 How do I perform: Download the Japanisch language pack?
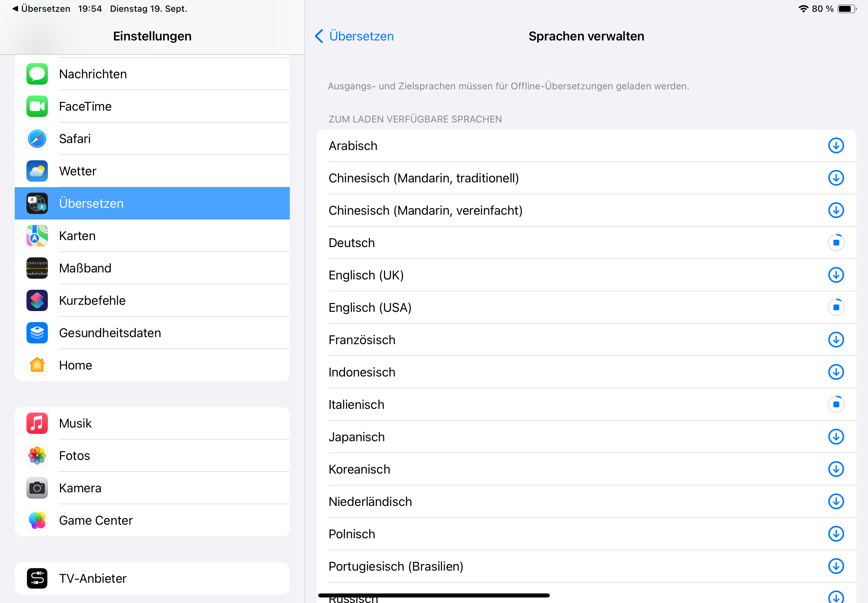[x=836, y=437]
